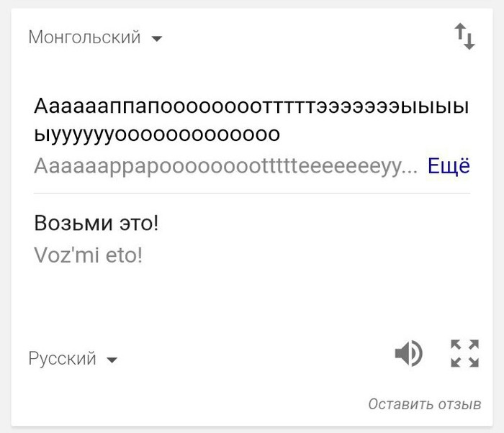Image resolution: width=504 pixels, height=433 pixels.
Task: Select the Монгольский source language label
Action: coord(84,37)
